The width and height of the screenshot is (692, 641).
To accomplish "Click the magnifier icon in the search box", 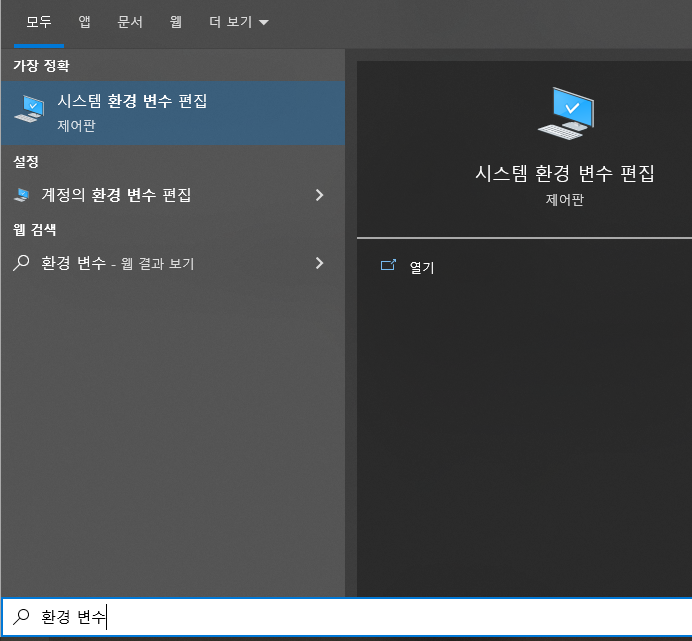I will point(21,617).
